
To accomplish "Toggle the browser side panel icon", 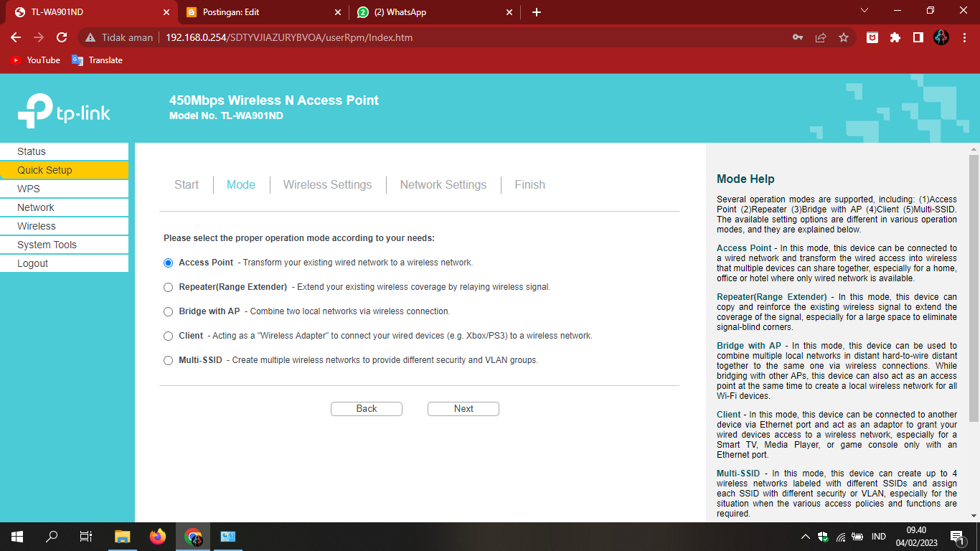I will 918,37.
